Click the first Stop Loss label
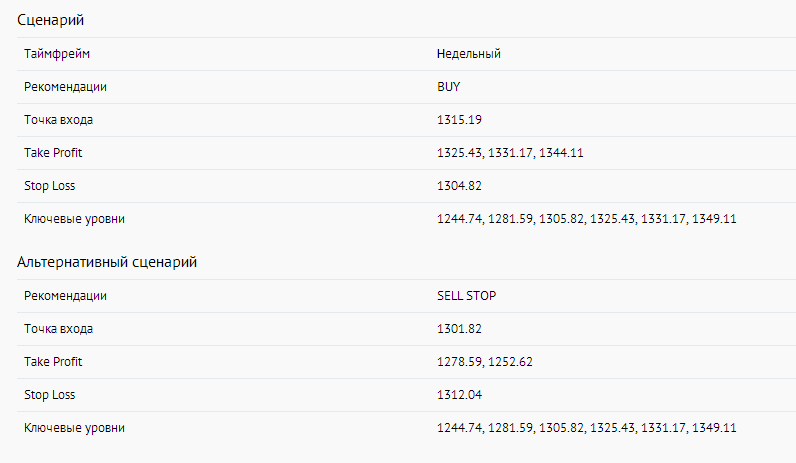Viewport: 796px width, 463px height. 49,186
